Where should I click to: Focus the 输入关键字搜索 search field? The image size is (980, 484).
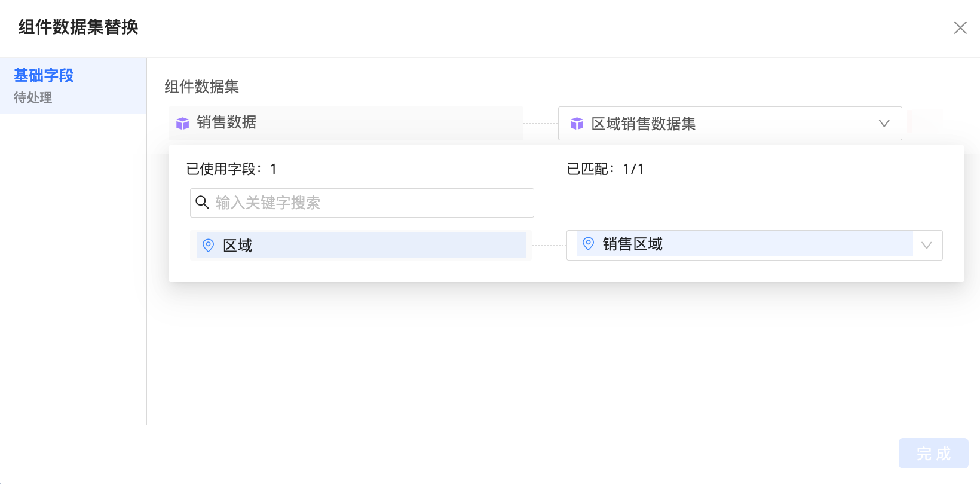tap(370, 203)
